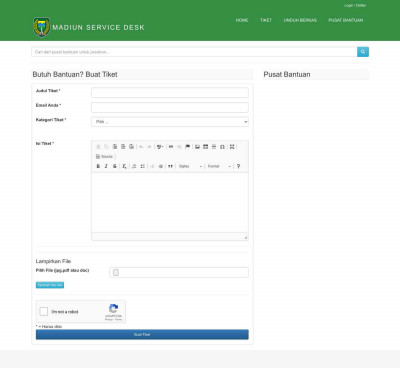This screenshot has height=368, width=400.
Task: Click the Unlink icon
Action: pyautogui.click(x=179, y=147)
